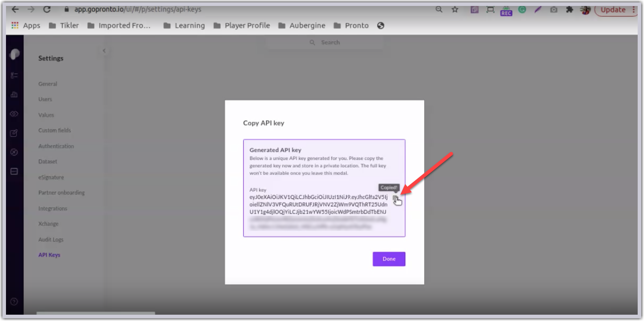Image resolution: width=644 pixels, height=321 pixels.
Task: Click the help question mark icon
Action: (x=14, y=302)
